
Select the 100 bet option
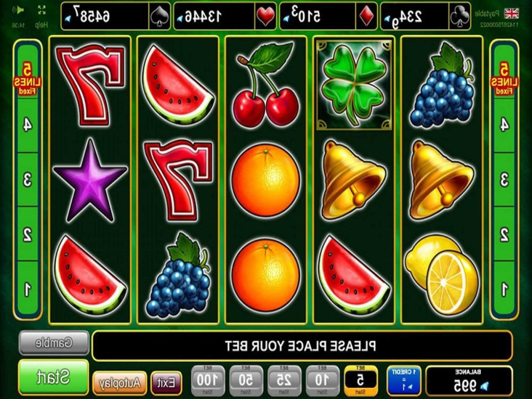coord(208,380)
